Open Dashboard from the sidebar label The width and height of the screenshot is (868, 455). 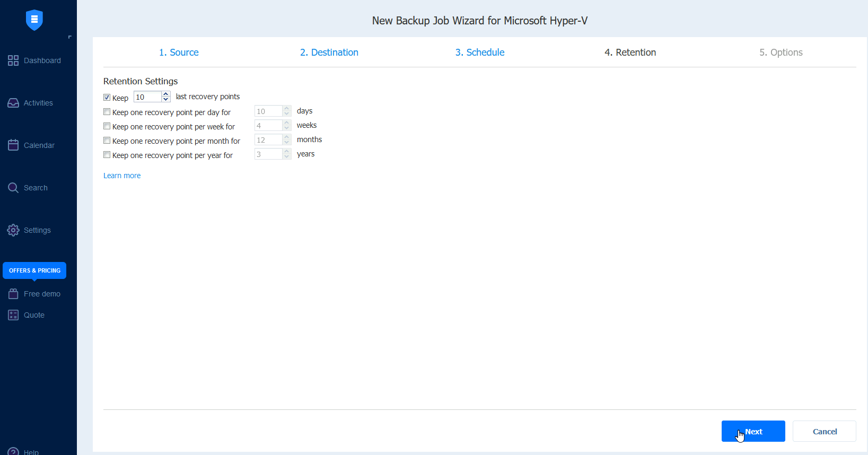42,60
